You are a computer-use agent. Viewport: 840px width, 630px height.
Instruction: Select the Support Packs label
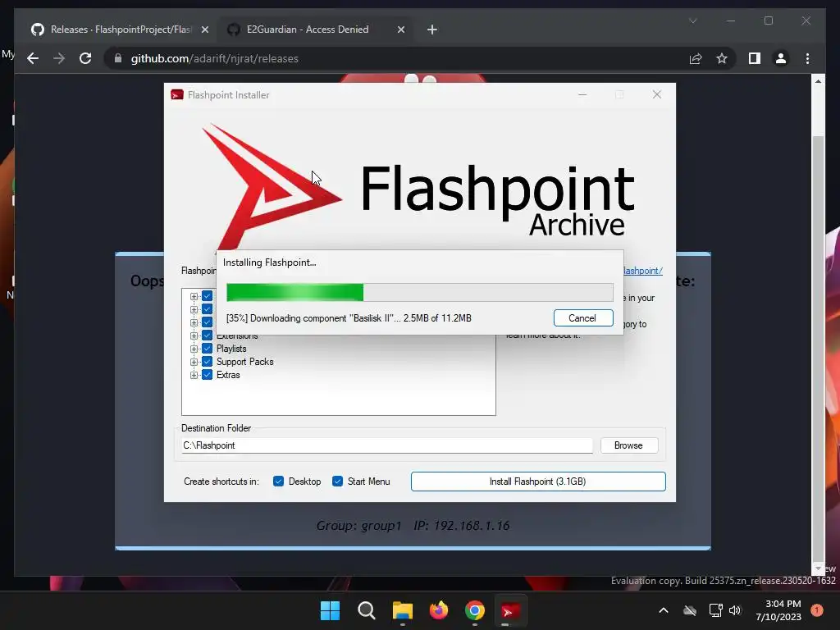tap(244, 362)
